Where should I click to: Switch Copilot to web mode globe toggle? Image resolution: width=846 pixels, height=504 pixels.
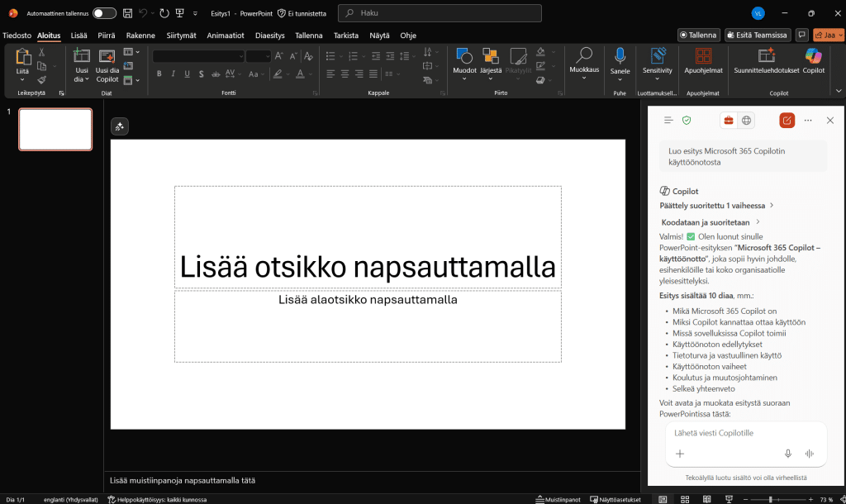(747, 121)
